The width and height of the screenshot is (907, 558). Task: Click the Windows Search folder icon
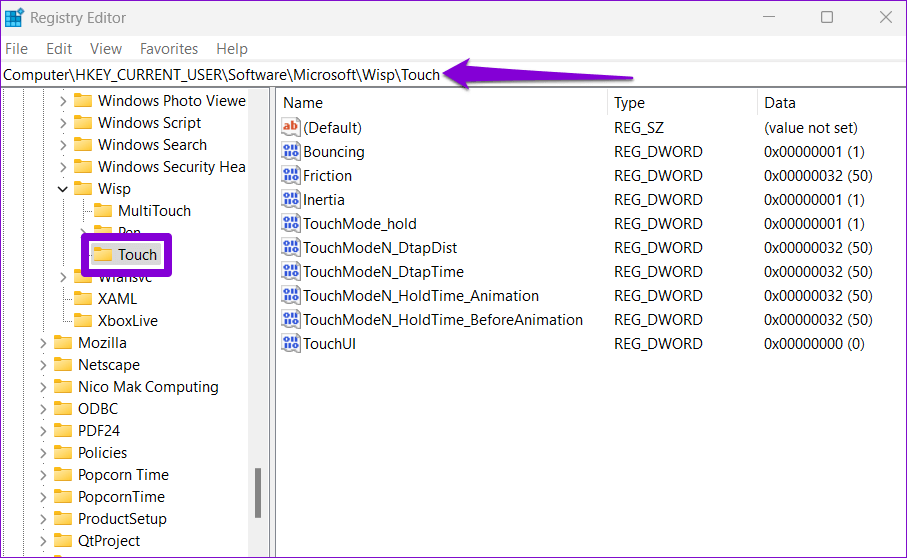click(x=83, y=145)
